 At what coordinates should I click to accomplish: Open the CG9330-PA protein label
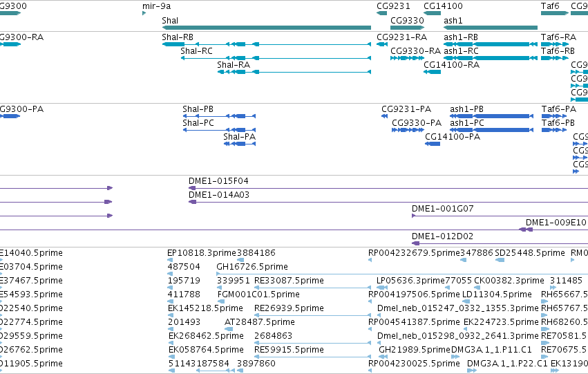click(x=417, y=123)
